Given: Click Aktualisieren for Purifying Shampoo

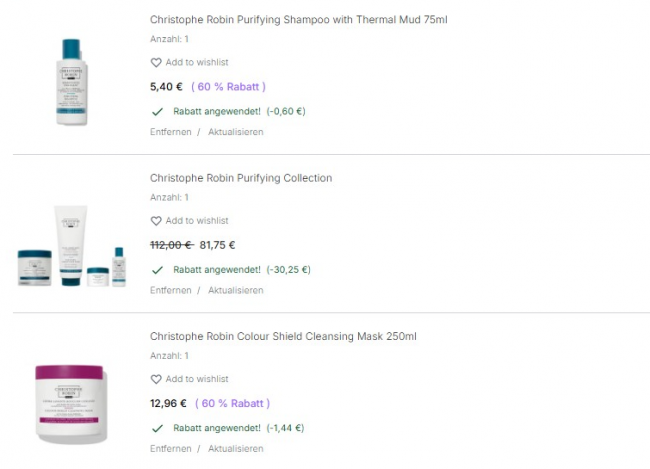Looking at the screenshot, I should 235,132.
